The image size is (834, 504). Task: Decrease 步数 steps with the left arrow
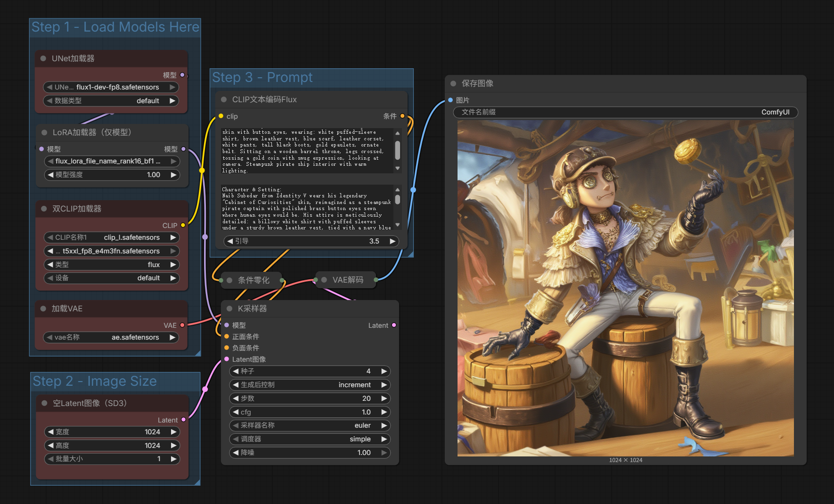coord(236,398)
